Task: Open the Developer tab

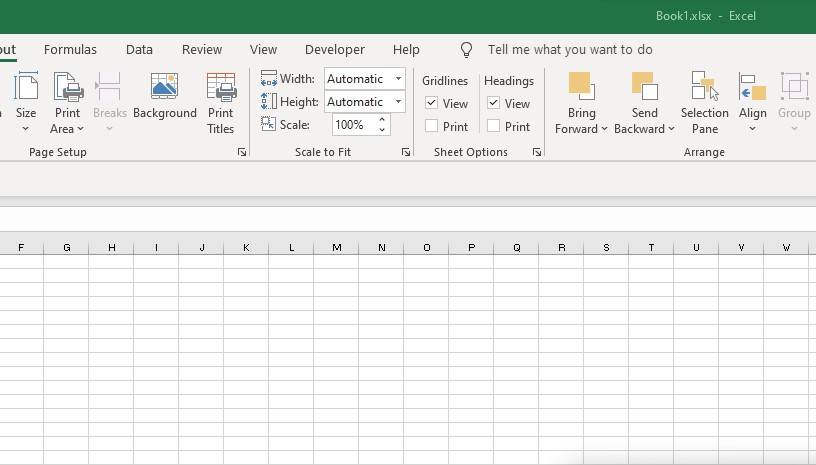Action: click(334, 49)
